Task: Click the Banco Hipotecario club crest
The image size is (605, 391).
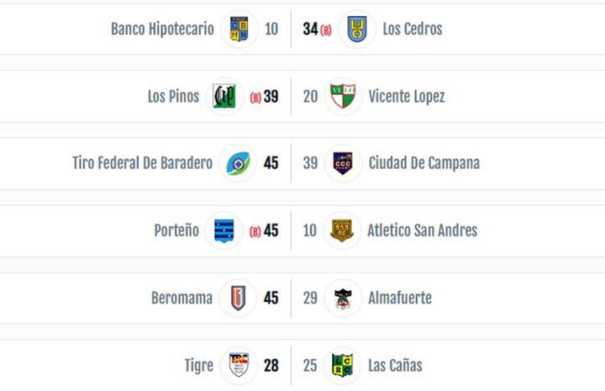Action: click(239, 29)
